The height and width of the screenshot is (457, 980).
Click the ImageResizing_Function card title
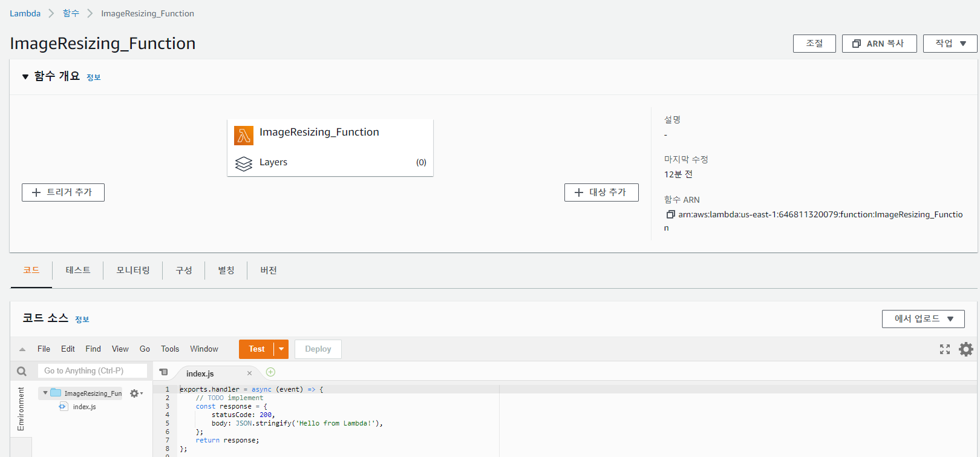coord(319,132)
